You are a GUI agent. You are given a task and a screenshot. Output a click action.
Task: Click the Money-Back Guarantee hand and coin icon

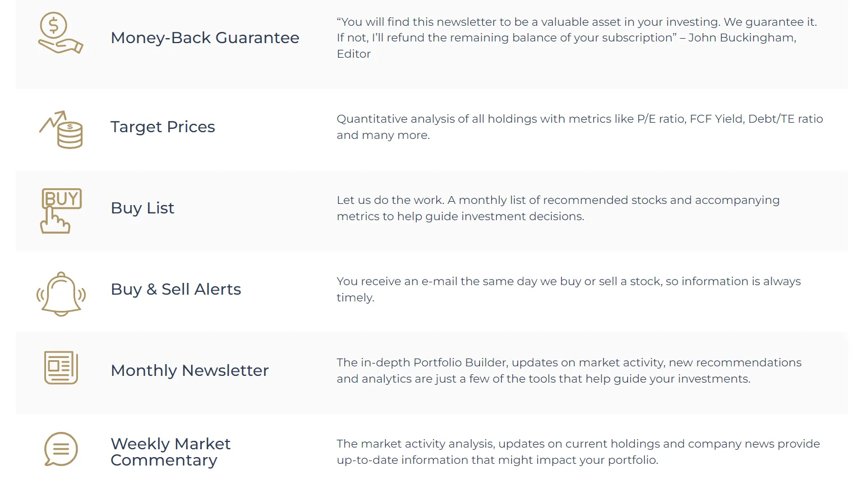[x=61, y=34]
